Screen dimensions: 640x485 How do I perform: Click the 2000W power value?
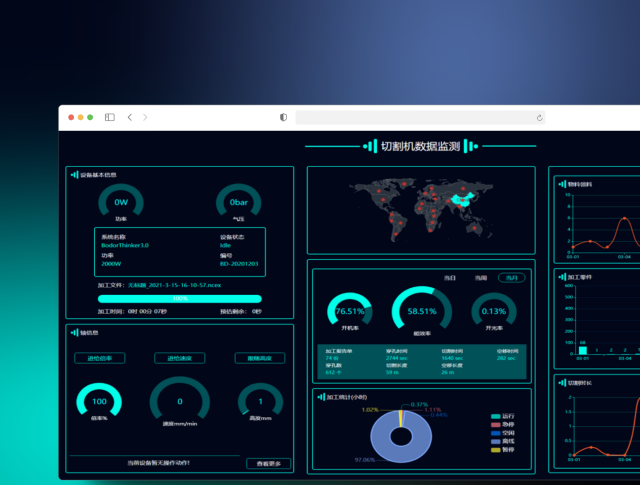click(111, 264)
